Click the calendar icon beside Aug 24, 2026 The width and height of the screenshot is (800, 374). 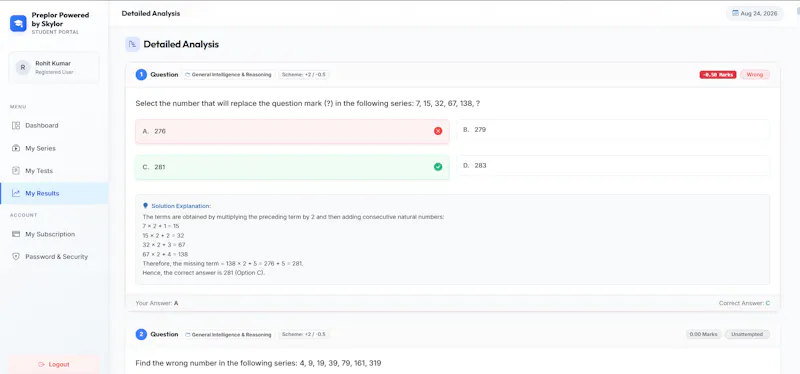tap(735, 13)
